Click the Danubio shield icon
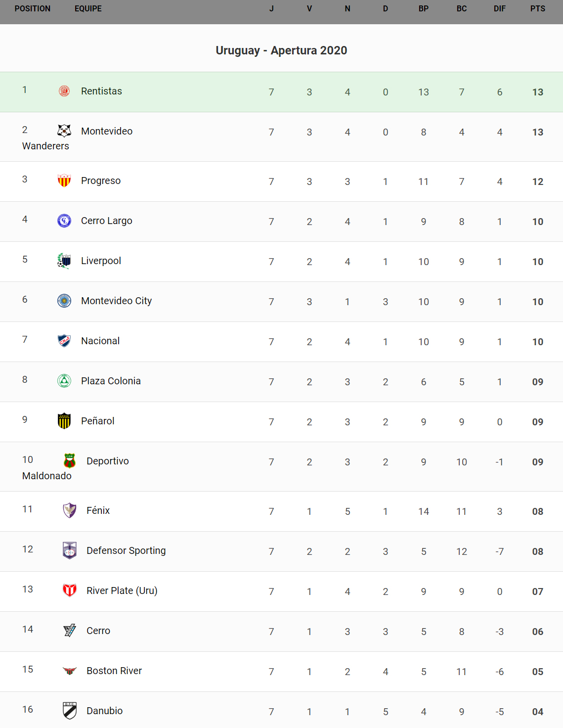563x728 pixels. click(x=70, y=711)
